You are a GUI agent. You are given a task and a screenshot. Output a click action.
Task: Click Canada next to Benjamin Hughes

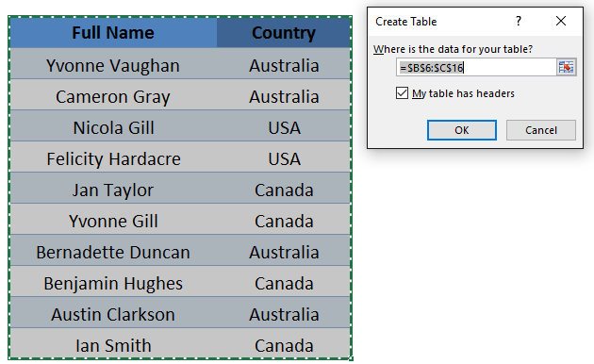click(284, 281)
